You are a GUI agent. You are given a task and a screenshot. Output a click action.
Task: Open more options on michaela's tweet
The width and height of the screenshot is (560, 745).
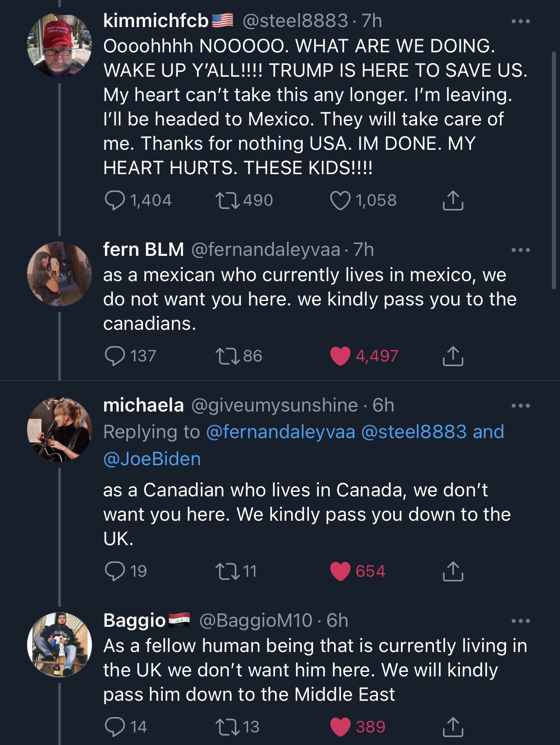click(x=521, y=406)
